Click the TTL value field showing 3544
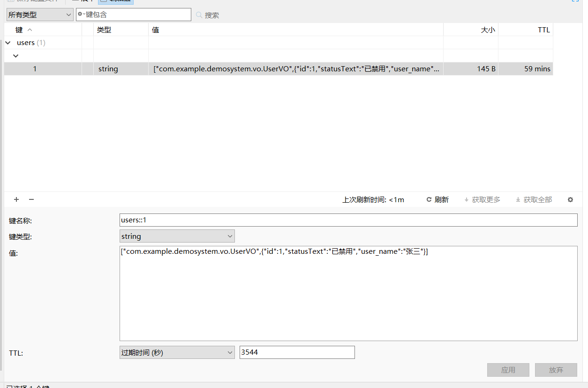 [297, 352]
